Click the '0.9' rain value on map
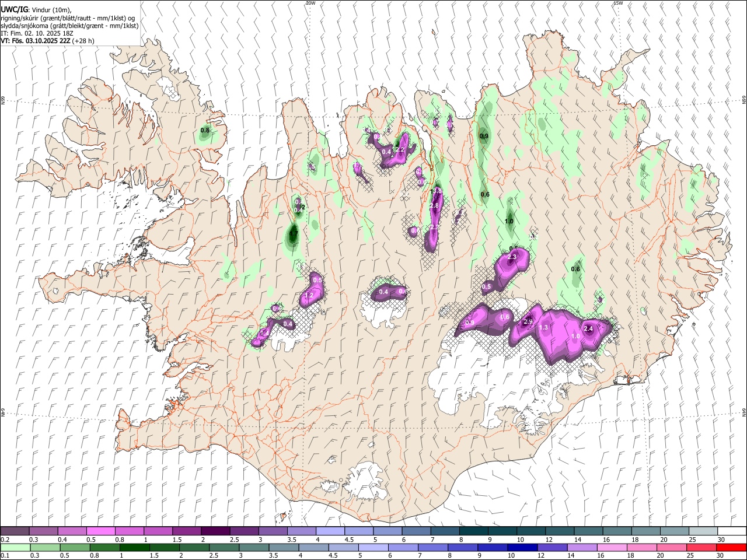Image resolution: width=747 pixels, height=560 pixels. tap(484, 136)
